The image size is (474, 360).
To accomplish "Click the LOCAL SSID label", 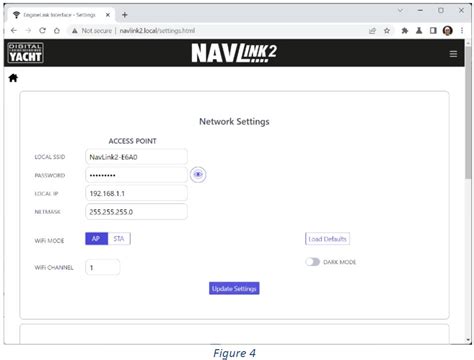I will (50, 157).
